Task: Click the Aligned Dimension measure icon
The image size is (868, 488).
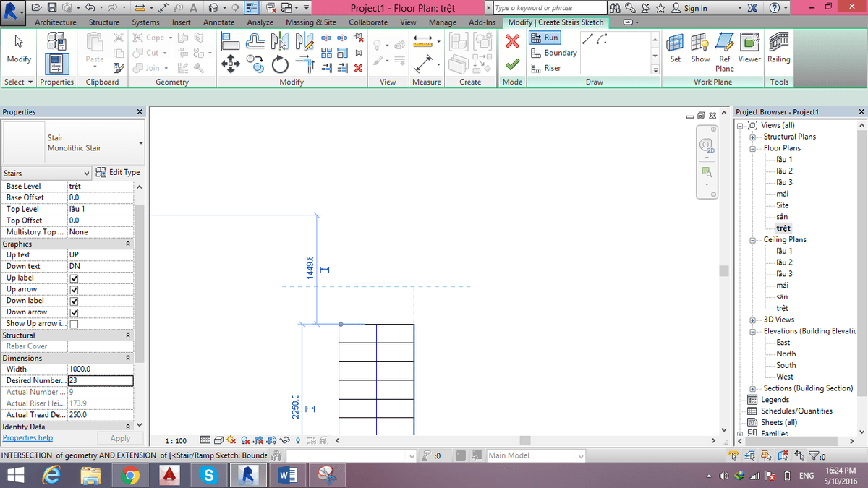Action: (424, 42)
